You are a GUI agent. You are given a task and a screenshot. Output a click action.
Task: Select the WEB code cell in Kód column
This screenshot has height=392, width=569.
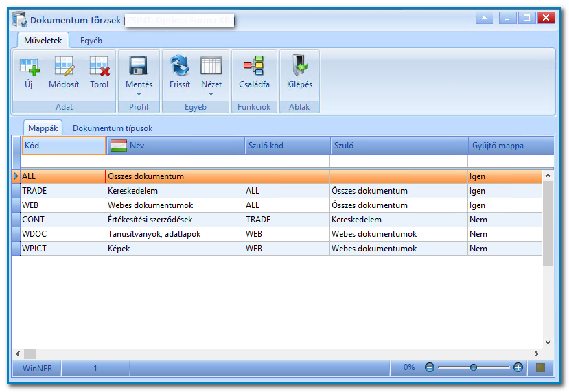(63, 205)
